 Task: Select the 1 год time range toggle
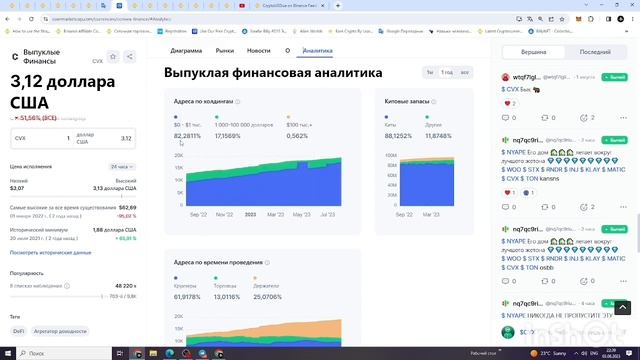(447, 73)
